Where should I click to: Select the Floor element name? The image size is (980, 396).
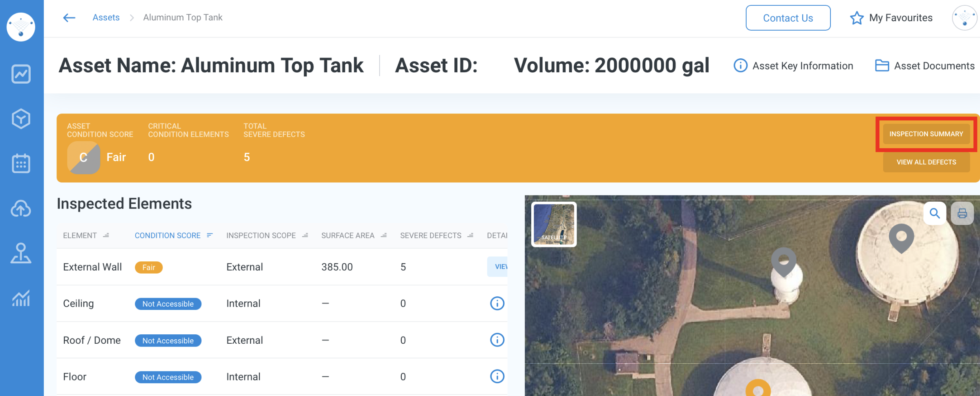point(75,376)
